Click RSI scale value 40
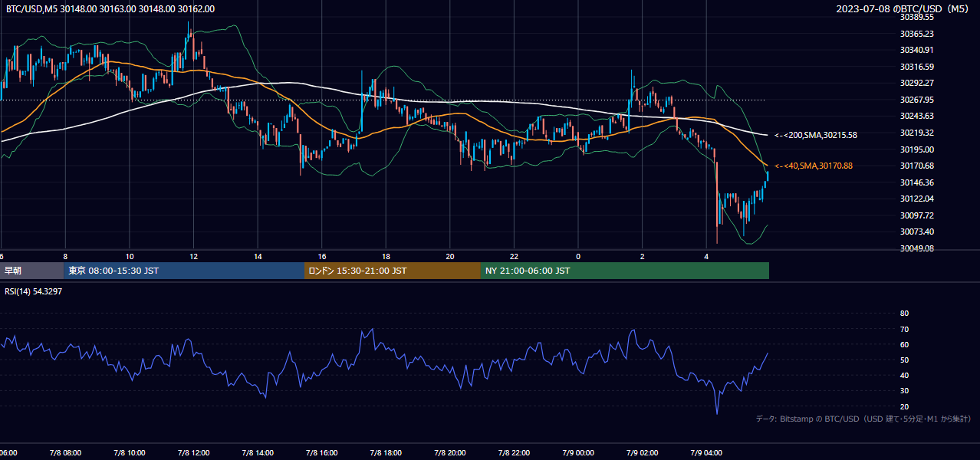Image resolution: width=980 pixels, height=460 pixels. tap(904, 375)
